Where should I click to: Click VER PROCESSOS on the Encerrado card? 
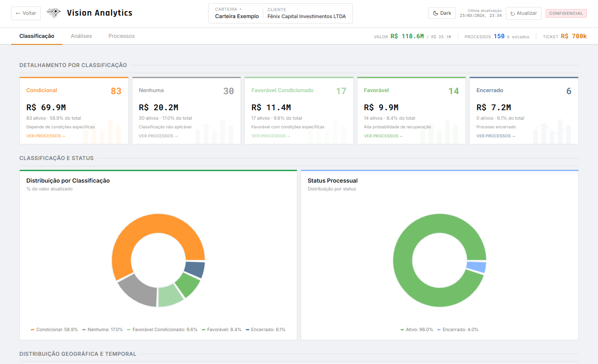496,136
